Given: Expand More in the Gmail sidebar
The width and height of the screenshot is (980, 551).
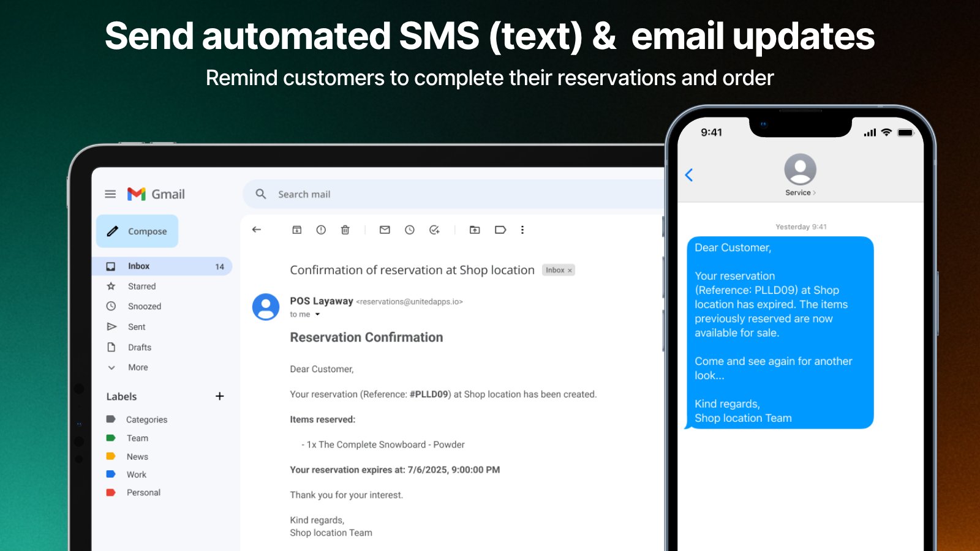Looking at the screenshot, I should [138, 367].
